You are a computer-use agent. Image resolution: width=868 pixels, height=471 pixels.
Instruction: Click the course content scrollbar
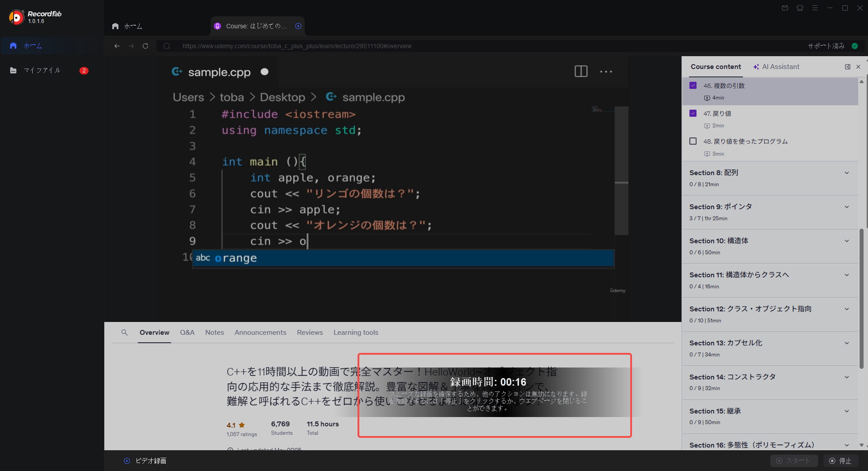point(861,299)
